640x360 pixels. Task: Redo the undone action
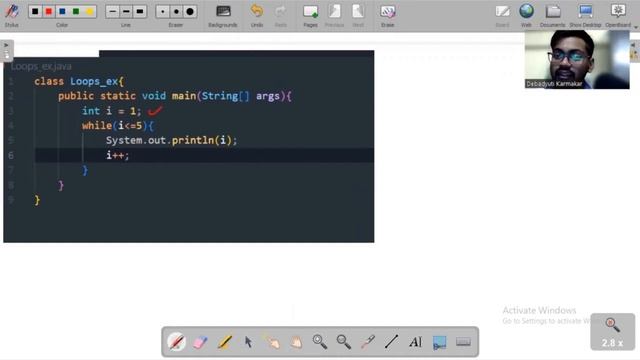[x=280, y=15]
